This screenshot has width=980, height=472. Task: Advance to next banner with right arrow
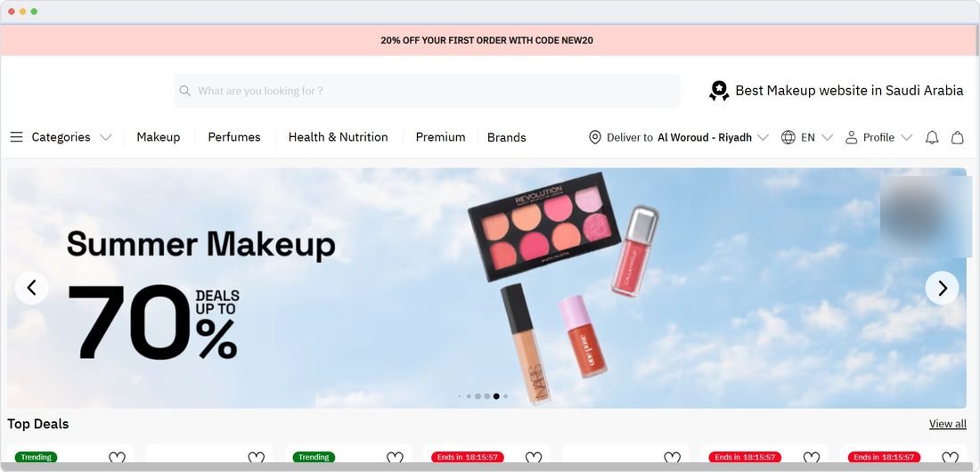point(942,289)
